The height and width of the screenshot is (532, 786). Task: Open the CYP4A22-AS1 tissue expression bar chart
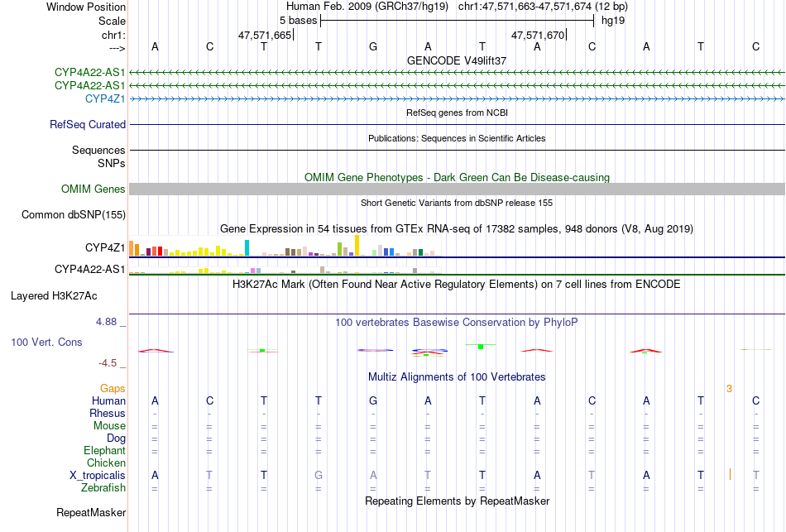[285, 270]
